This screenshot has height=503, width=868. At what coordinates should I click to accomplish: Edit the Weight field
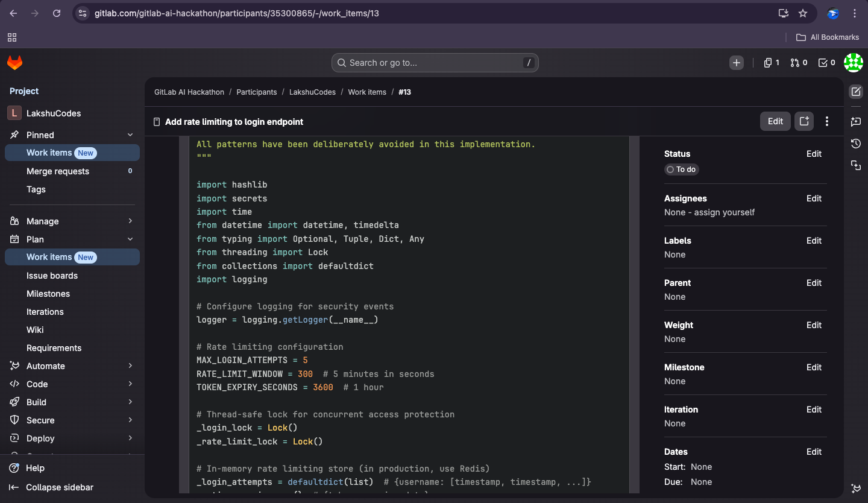point(814,325)
